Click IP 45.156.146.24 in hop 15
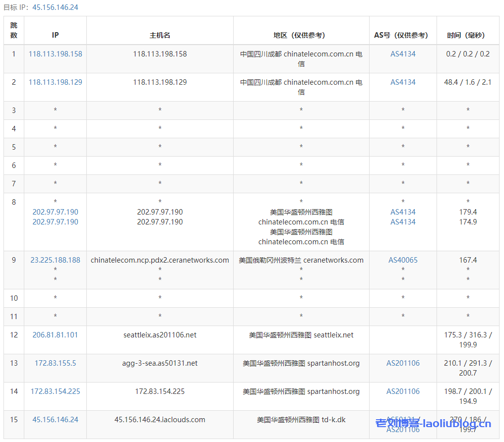Screen dimensions: 504x442 [x=55, y=419]
